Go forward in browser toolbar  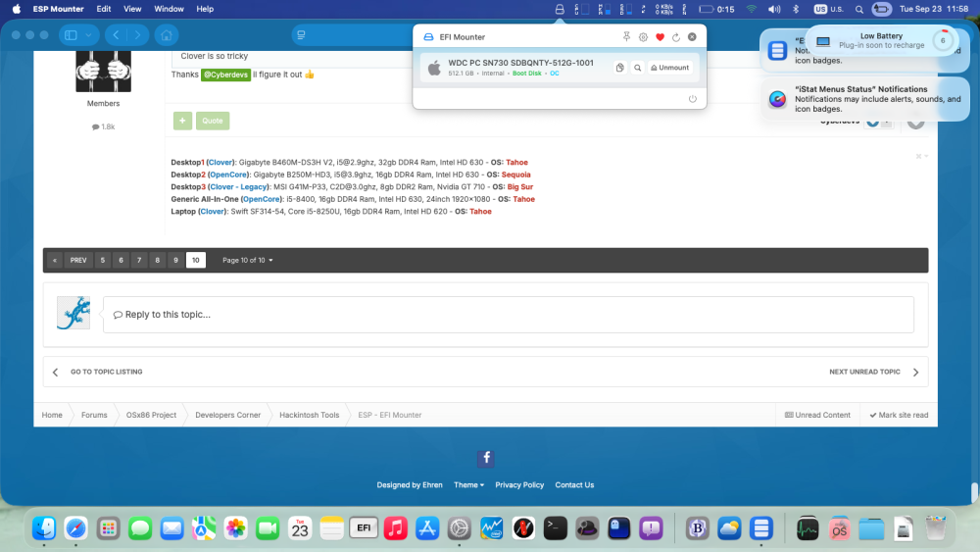[137, 35]
